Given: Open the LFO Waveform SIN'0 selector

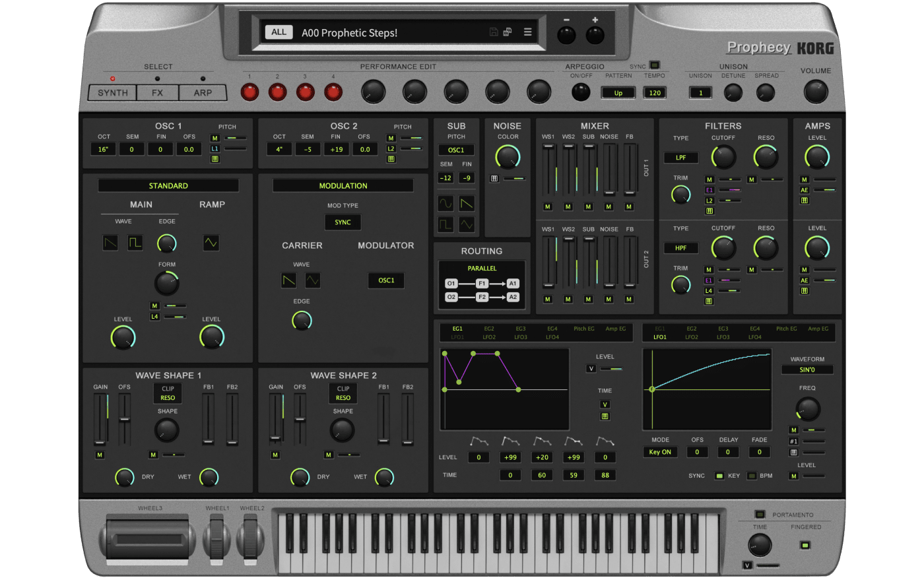Looking at the screenshot, I should coord(807,370).
